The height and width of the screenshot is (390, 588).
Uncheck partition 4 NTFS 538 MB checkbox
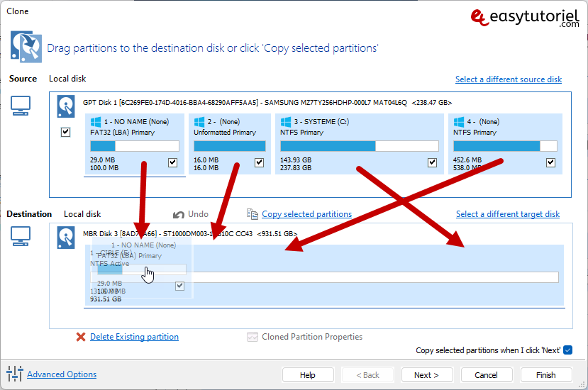[x=550, y=162]
